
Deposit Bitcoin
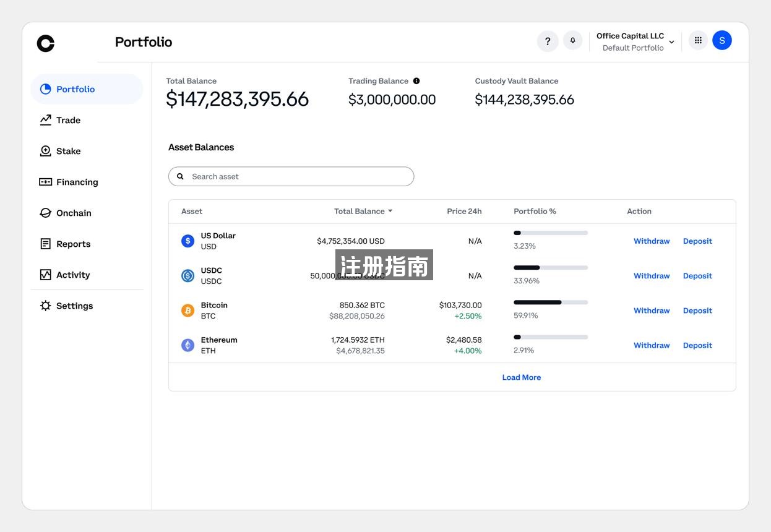coord(697,311)
